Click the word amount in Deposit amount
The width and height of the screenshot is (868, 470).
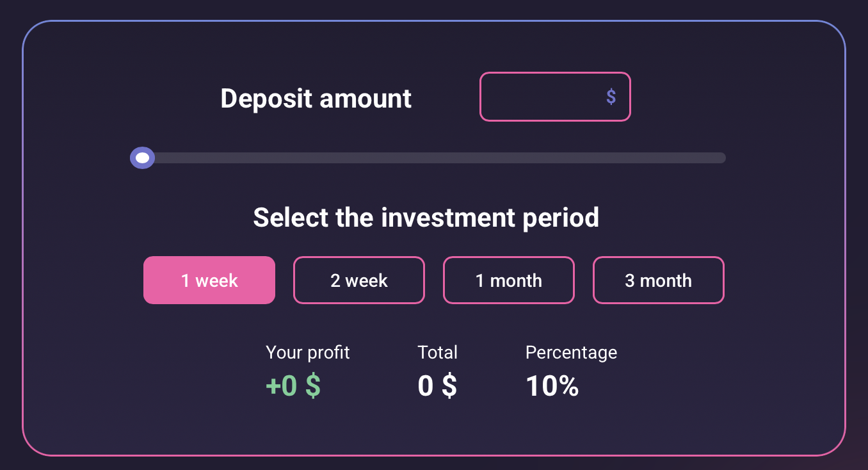[366, 99]
